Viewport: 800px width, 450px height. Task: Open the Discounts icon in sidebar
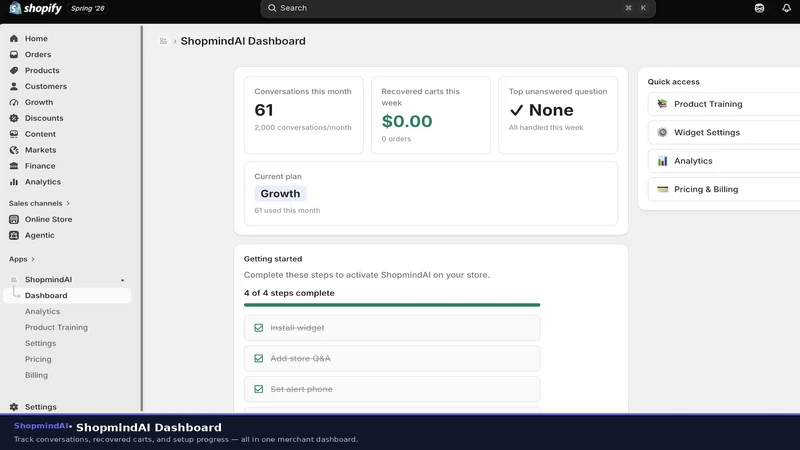14,118
